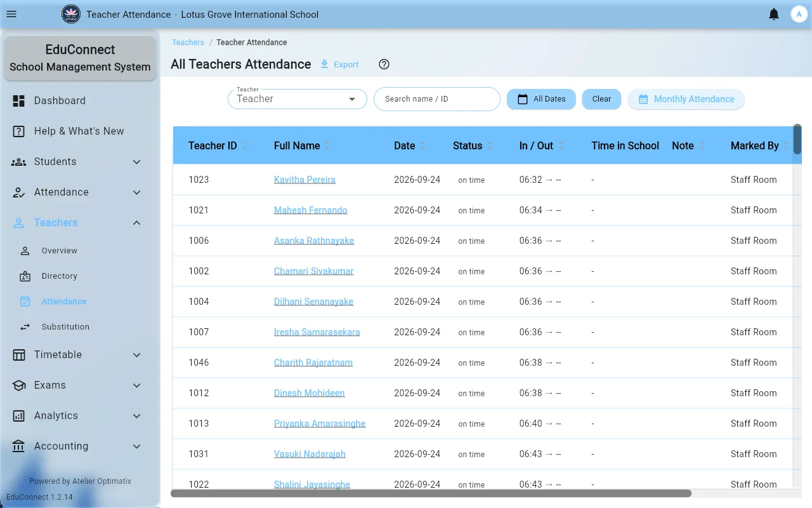Click the All Dates filter button

click(541, 99)
